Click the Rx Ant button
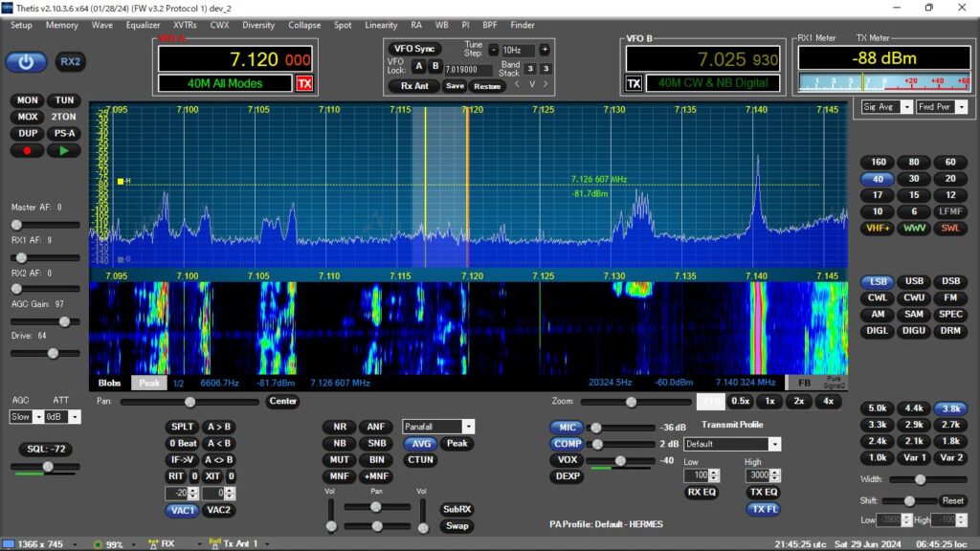The width and height of the screenshot is (980, 551). tap(414, 86)
